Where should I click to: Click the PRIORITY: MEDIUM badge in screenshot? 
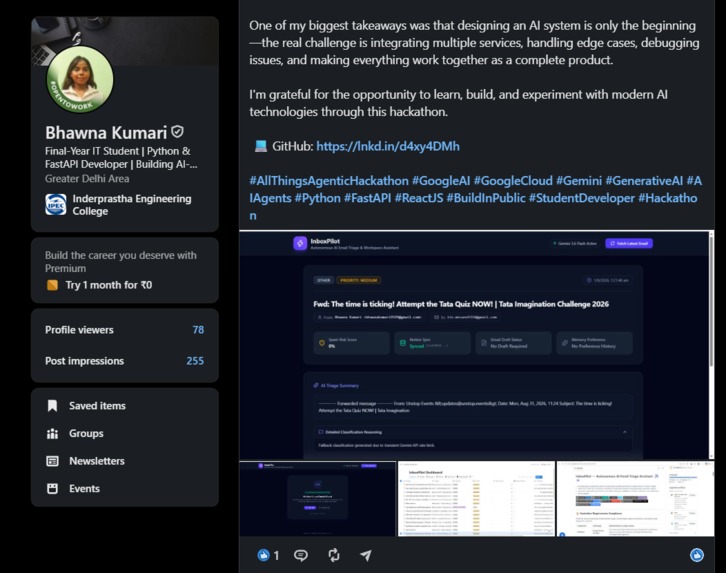359,280
